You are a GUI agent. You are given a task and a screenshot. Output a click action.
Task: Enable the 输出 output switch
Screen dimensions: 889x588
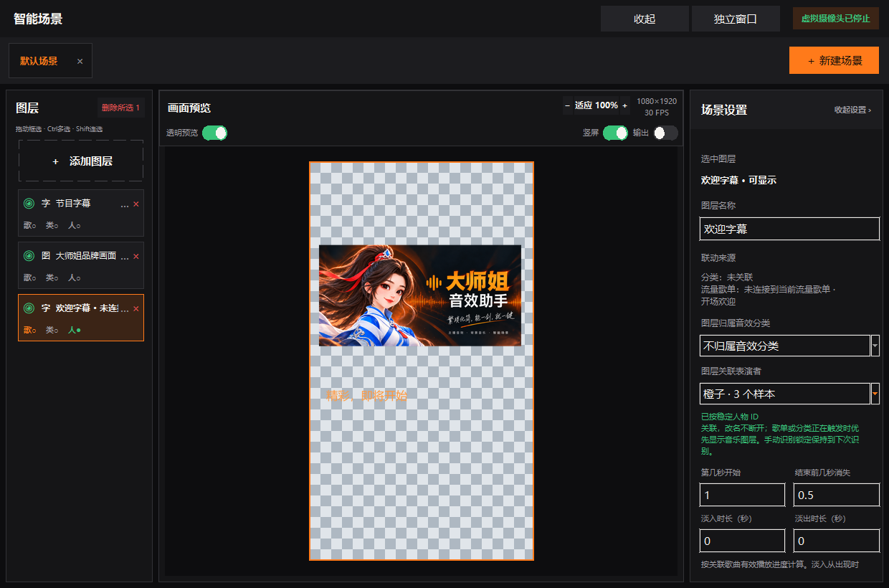click(x=665, y=133)
